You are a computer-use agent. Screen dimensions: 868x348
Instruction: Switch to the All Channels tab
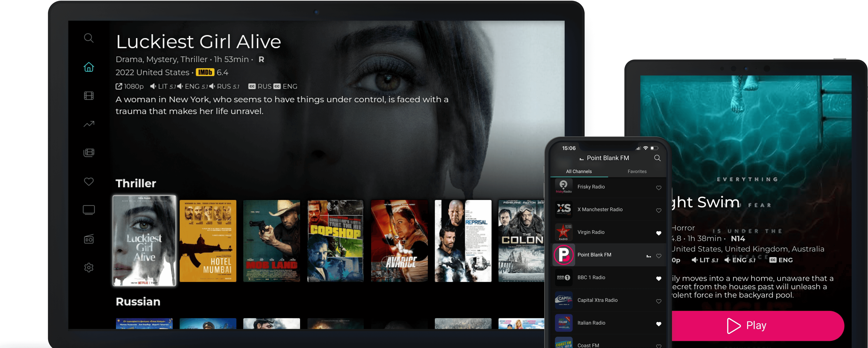click(579, 171)
